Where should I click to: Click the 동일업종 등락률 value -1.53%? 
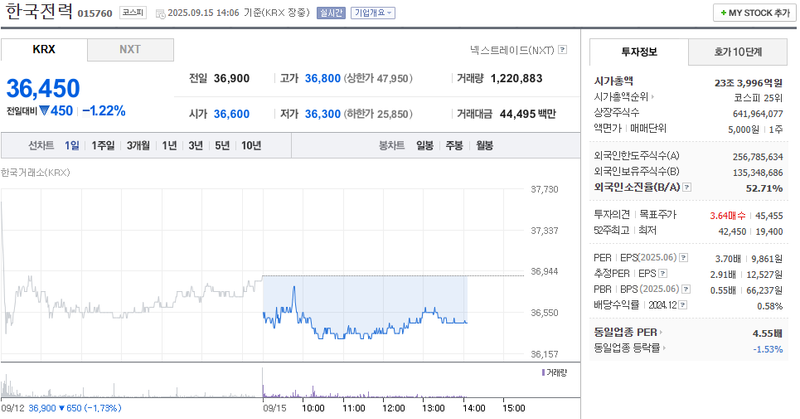click(768, 349)
